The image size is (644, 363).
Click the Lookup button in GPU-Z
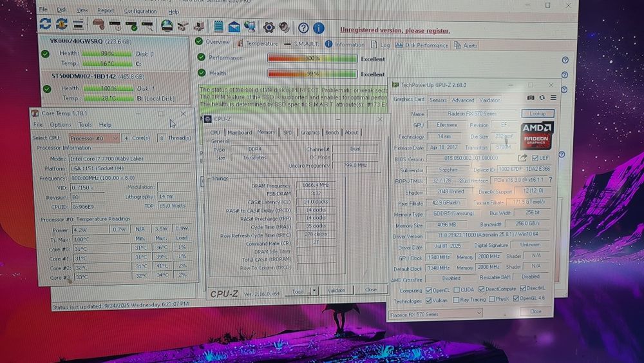(538, 113)
